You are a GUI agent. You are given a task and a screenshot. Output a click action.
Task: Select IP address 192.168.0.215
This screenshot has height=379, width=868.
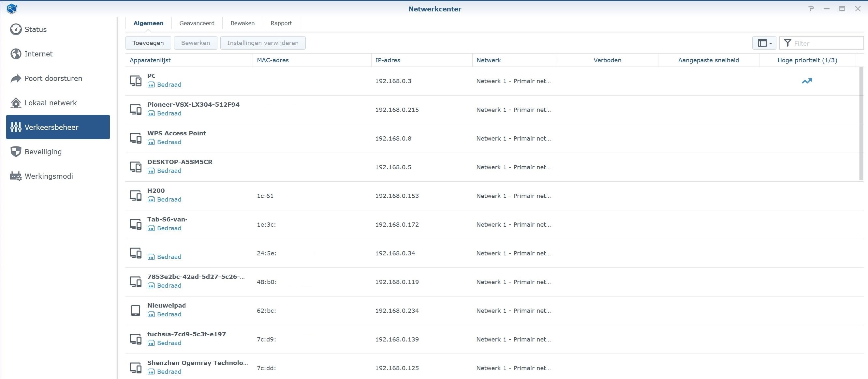[x=397, y=110]
